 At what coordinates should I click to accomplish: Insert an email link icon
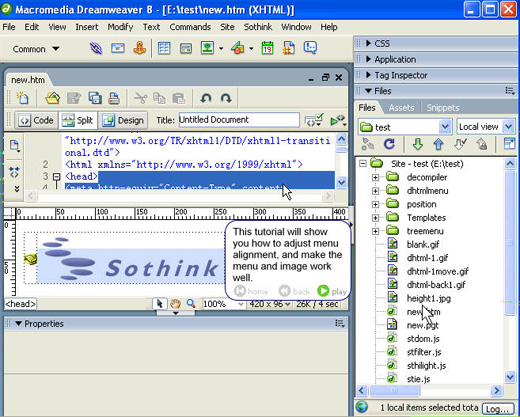[x=118, y=49]
